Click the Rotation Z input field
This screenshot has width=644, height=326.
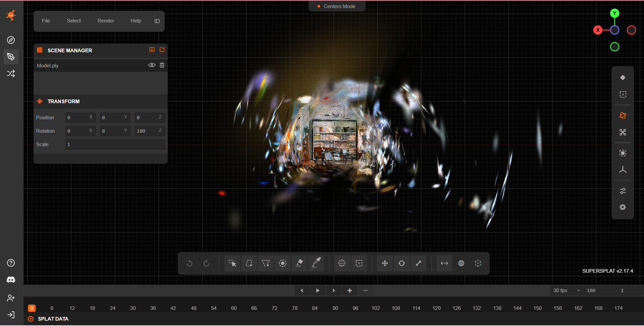click(150, 131)
